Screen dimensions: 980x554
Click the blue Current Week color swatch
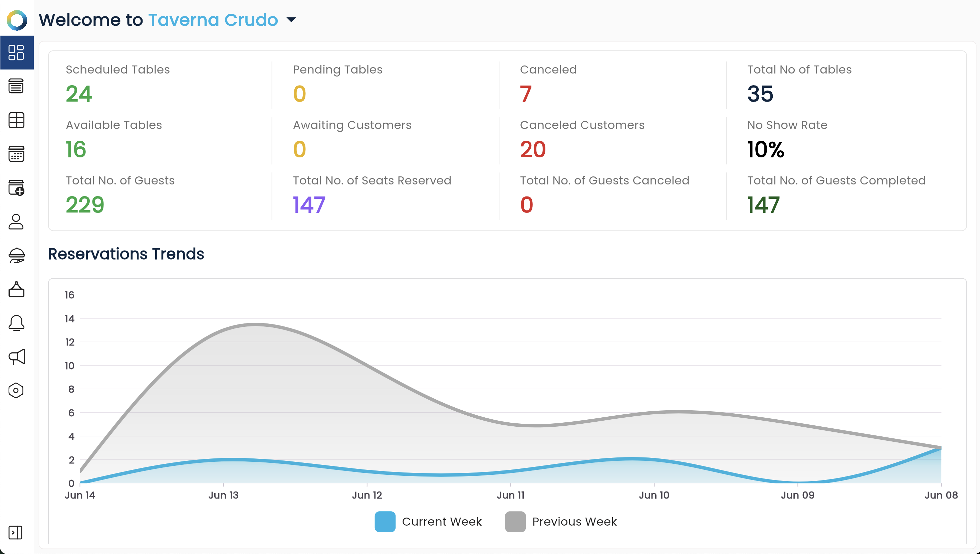tap(385, 521)
